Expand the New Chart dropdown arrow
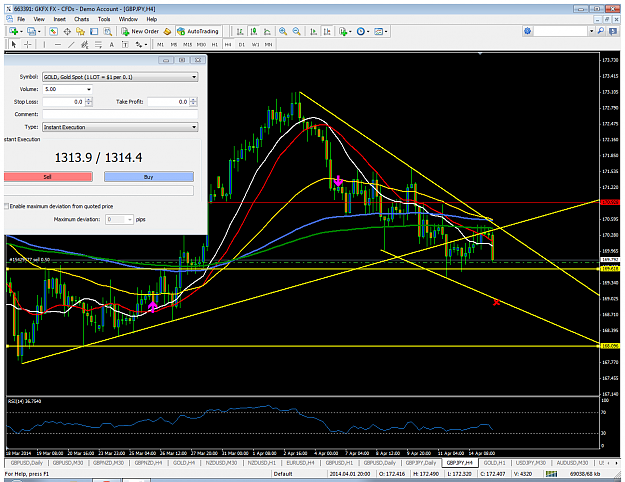 point(21,31)
